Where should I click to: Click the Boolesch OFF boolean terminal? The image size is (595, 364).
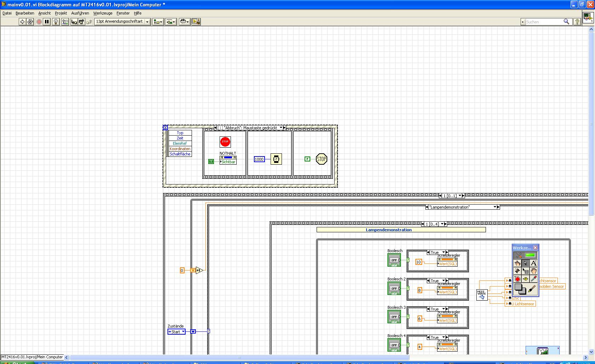click(x=394, y=260)
